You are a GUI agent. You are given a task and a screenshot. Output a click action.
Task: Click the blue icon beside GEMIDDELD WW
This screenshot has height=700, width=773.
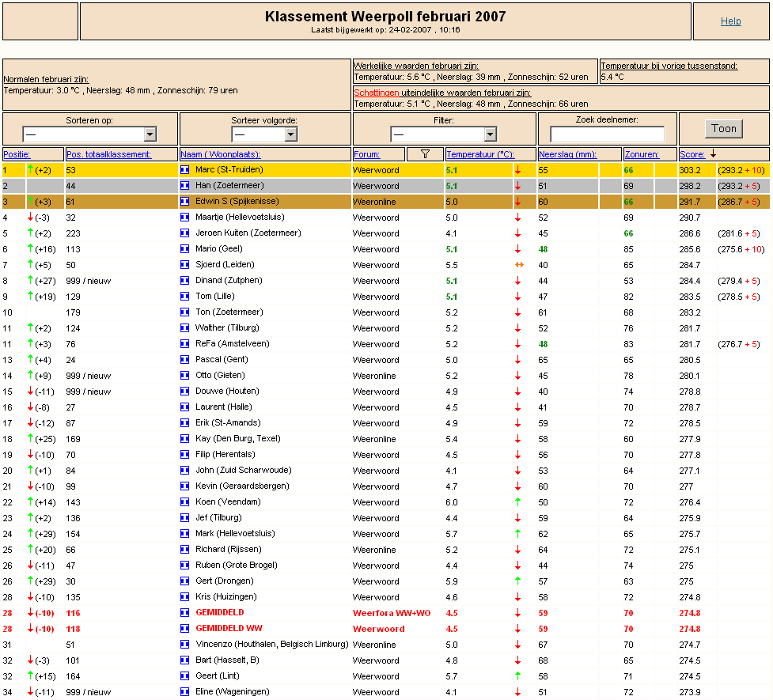185,629
